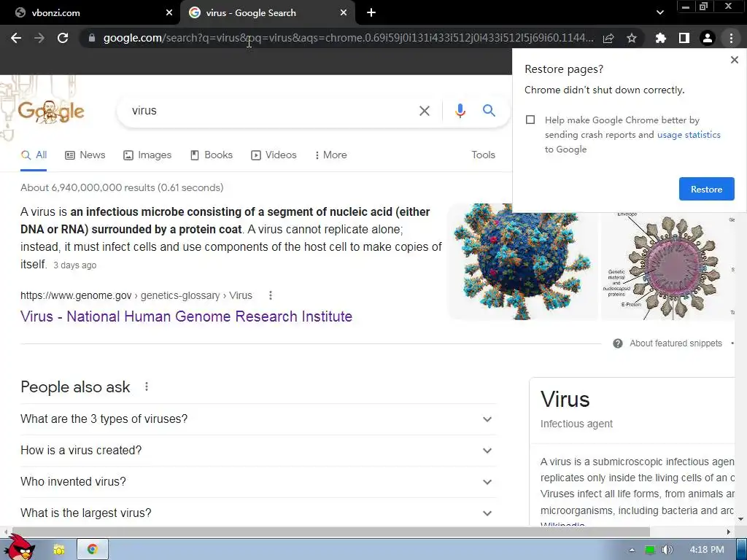Screen dimensions: 747x560
Task: Open the volume speaker tray icon
Action: tap(667, 550)
